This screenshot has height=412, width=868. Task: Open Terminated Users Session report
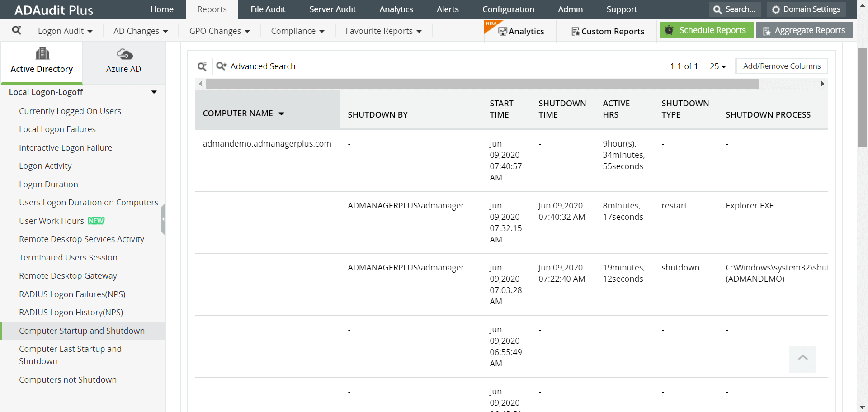point(68,258)
